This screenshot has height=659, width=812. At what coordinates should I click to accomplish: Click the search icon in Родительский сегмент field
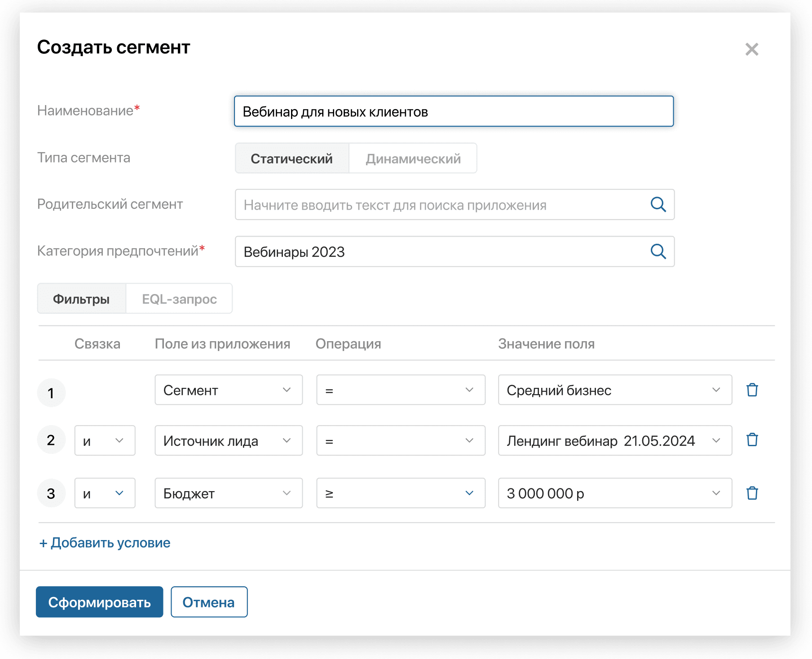point(658,205)
